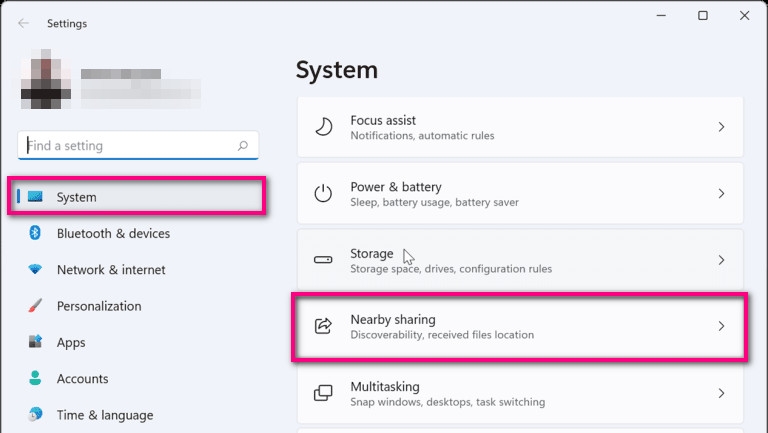Maximize the Settings window
This screenshot has height=433, width=768.
703,16
